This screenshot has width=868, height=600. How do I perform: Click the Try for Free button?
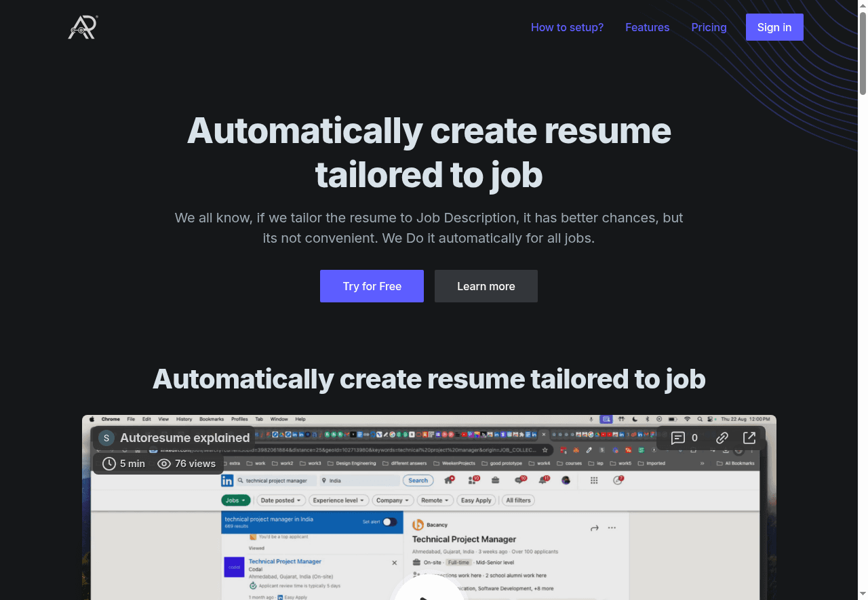point(372,285)
